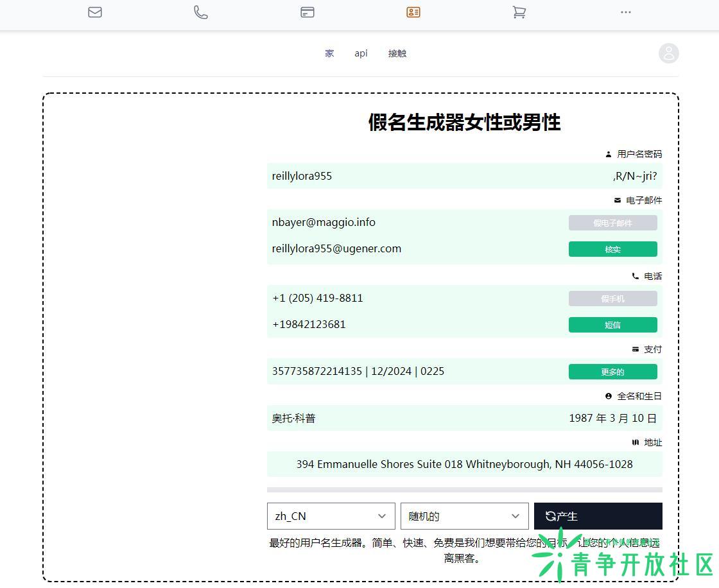This screenshot has height=588, width=719.
Task: Click the 假名生成器女性或男性 heading
Action: (x=465, y=123)
